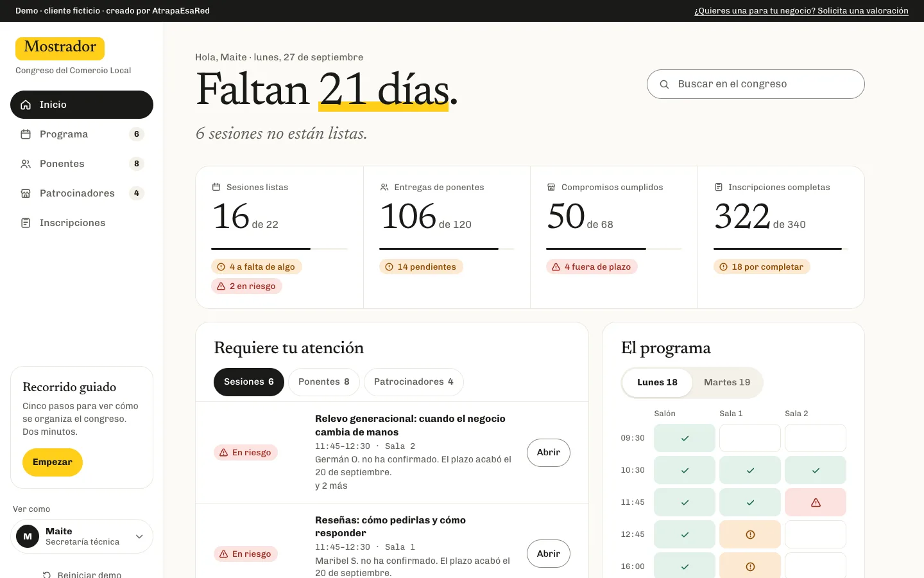
Task: Switch schedule to Lunes 18
Action: tap(657, 382)
